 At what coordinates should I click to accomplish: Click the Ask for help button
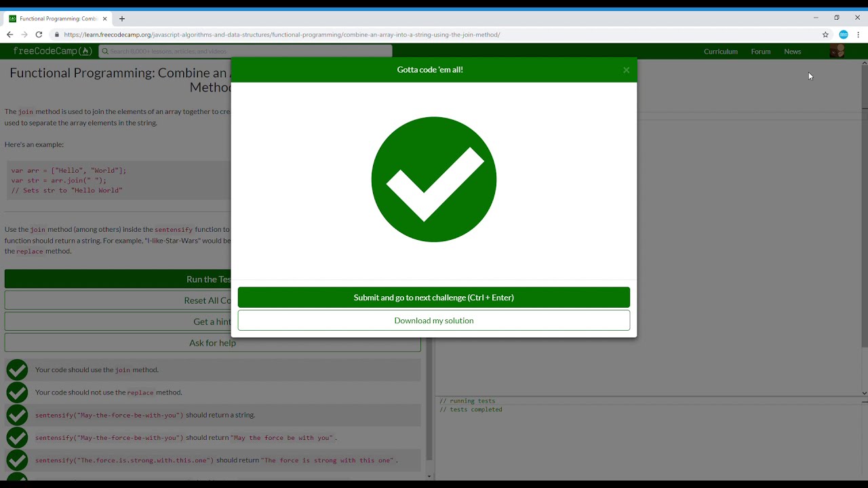point(212,343)
